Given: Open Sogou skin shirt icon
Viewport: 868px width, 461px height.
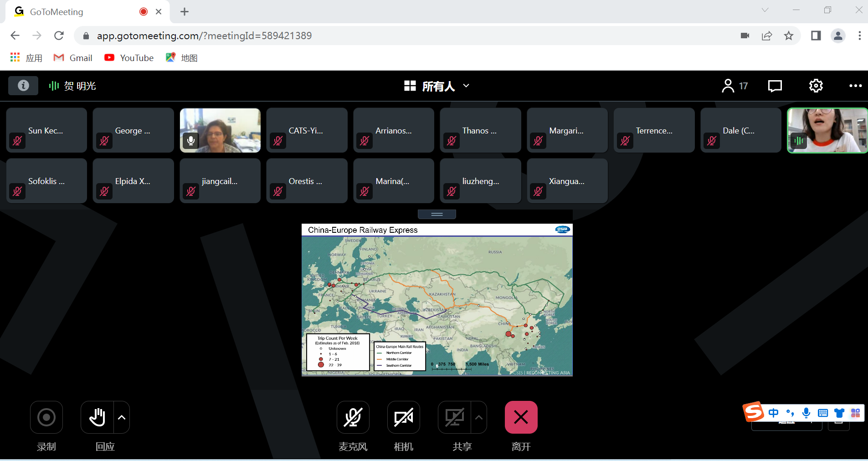Looking at the screenshot, I should [839, 413].
